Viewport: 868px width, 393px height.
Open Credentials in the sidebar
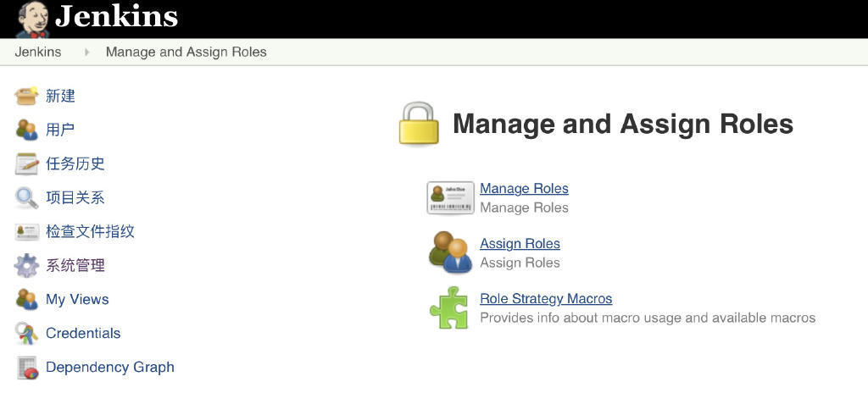(83, 333)
